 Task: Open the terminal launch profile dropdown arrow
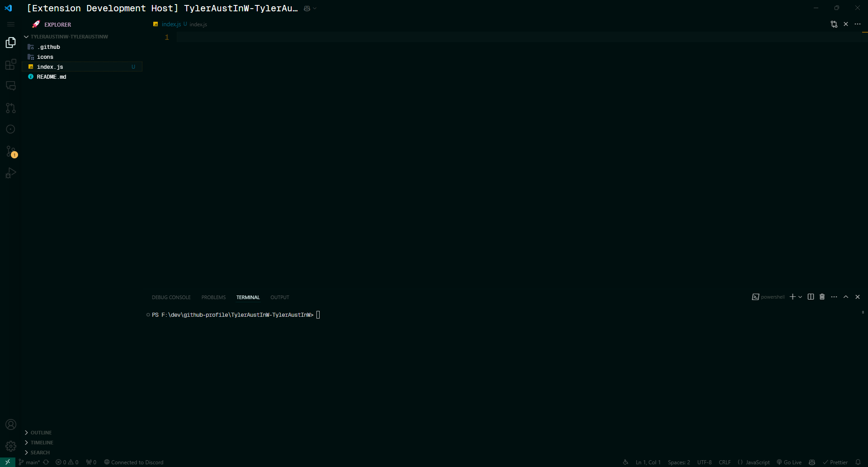click(800, 297)
